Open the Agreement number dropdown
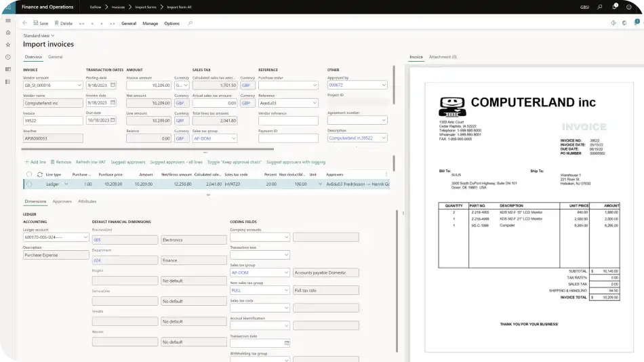This screenshot has width=644, height=362. point(384,121)
